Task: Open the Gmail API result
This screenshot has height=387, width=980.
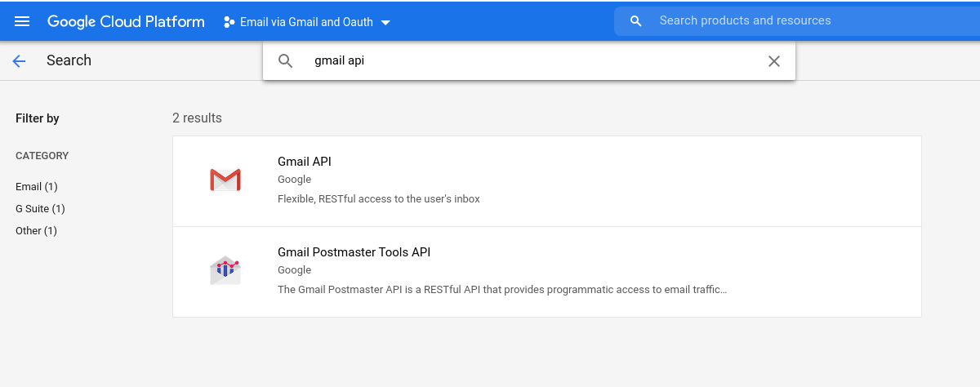Action: pos(547,181)
